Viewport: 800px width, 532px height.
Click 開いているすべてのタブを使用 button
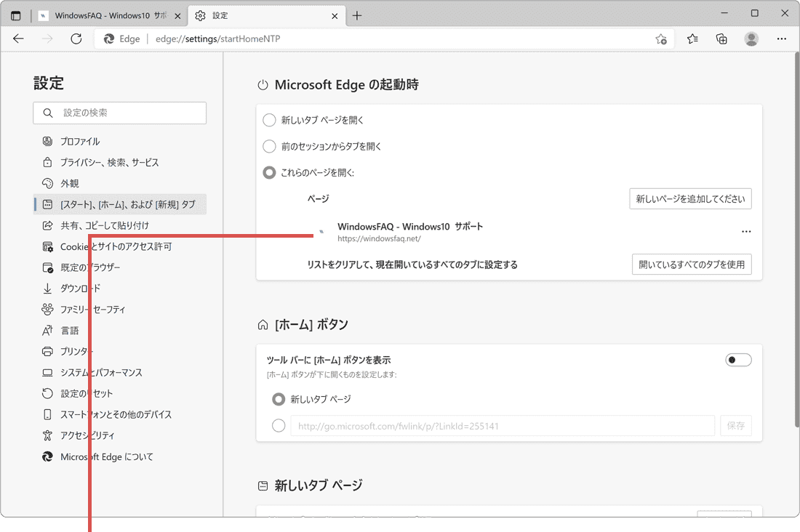tap(692, 265)
